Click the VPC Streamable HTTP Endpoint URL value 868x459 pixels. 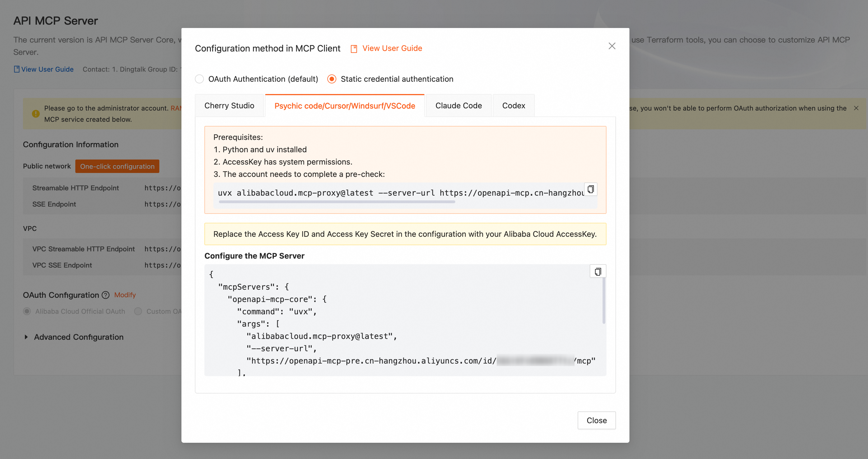click(x=163, y=249)
